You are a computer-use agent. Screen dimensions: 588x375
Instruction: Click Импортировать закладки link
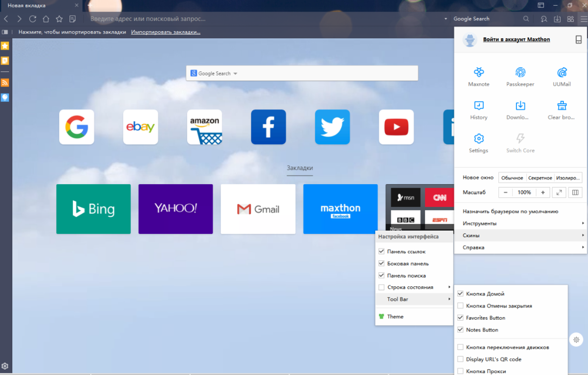166,32
